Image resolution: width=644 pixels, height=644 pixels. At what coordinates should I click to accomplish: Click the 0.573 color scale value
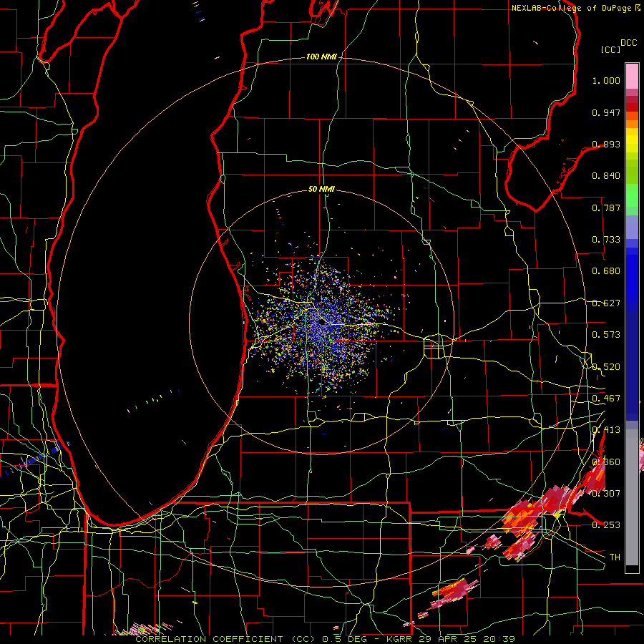(606, 335)
